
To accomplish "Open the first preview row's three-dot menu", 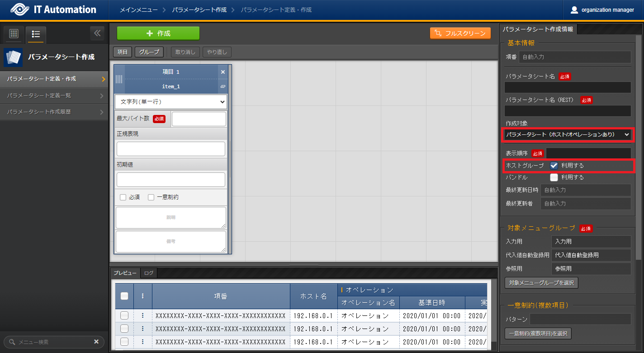I will click(x=142, y=315).
